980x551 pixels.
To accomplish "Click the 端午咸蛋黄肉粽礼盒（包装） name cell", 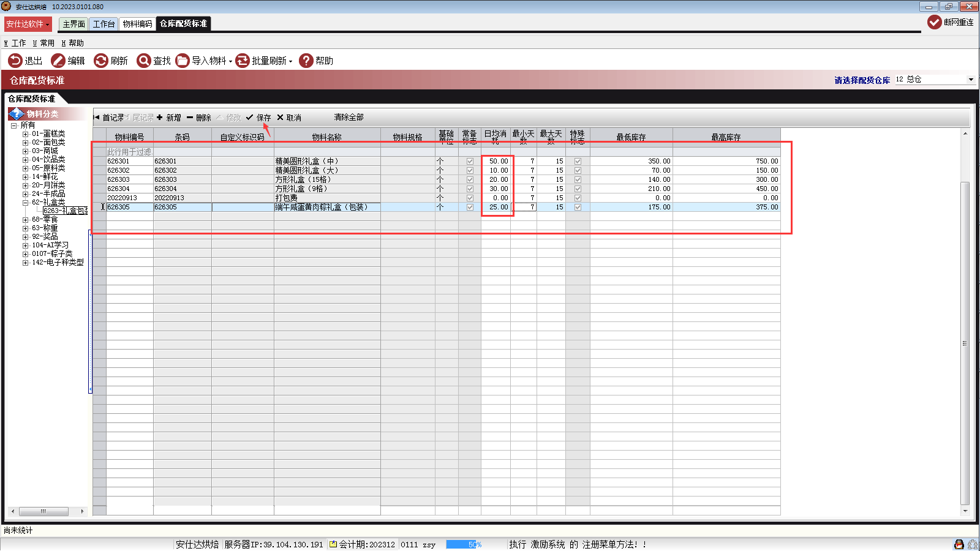I will pyautogui.click(x=327, y=208).
